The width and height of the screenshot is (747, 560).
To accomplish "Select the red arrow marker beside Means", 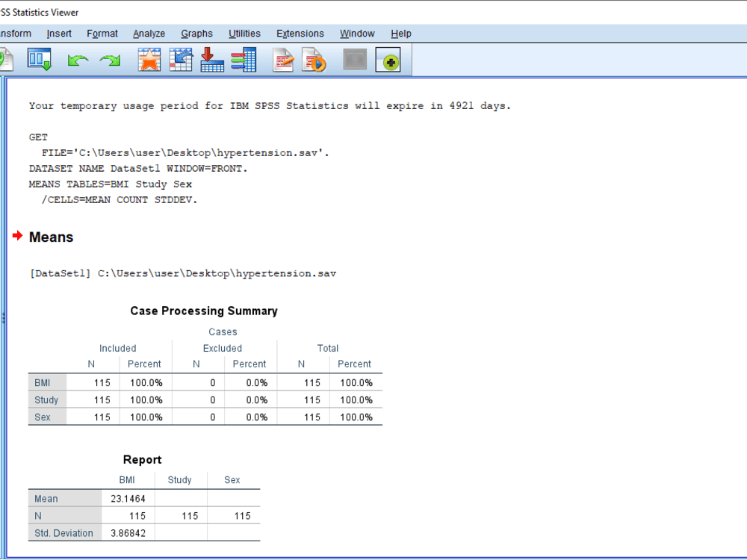I will [18, 237].
